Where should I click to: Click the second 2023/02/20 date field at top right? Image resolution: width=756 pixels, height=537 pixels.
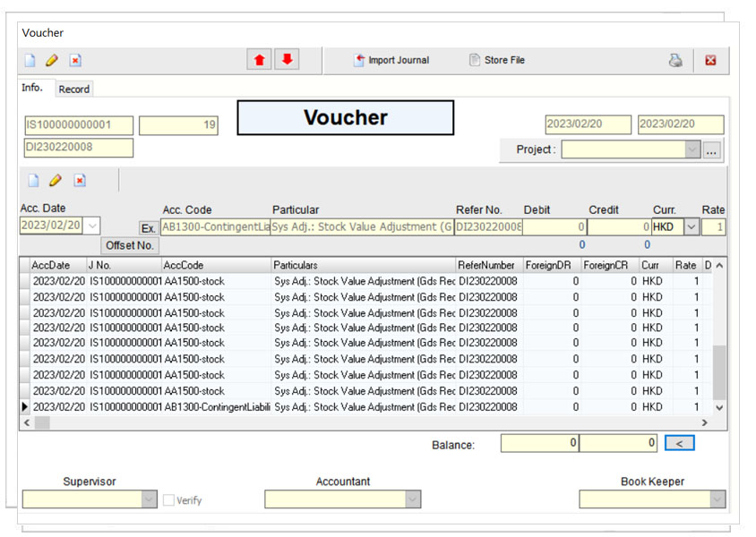coord(681,124)
